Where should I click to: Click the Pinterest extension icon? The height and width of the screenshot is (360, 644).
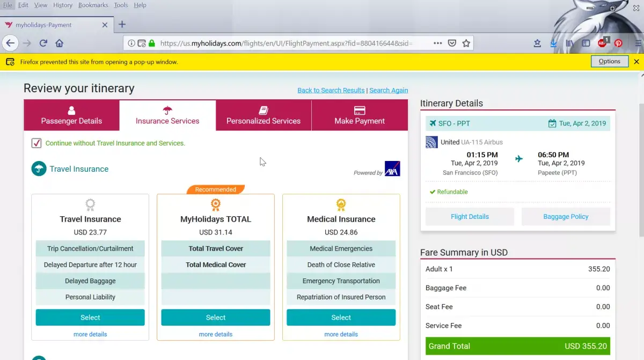coord(619,43)
